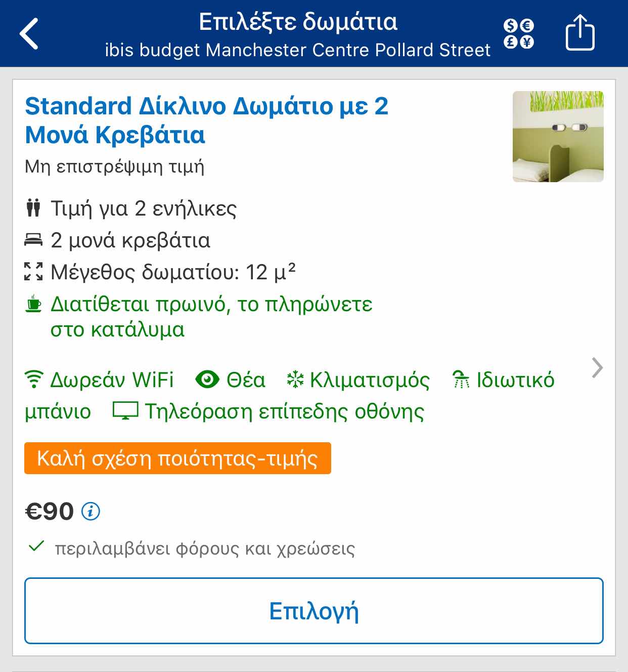628x672 pixels.
Task: Tap the flat-screen TV icon
Action: [x=125, y=411]
